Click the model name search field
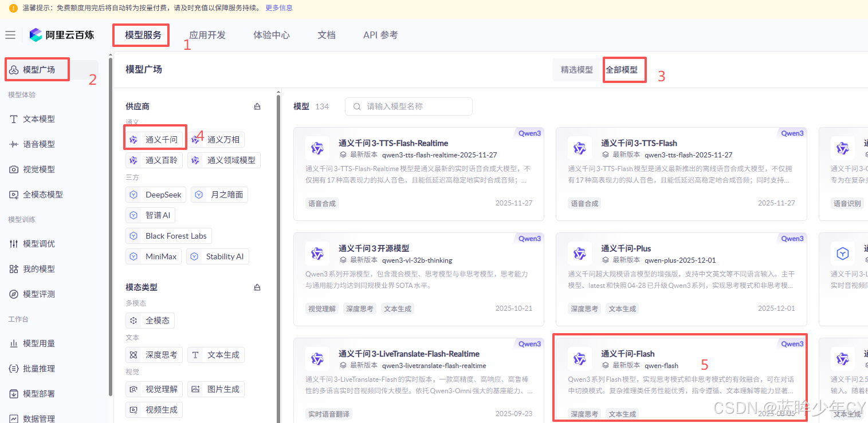Image resolution: width=868 pixels, height=423 pixels. tap(409, 106)
